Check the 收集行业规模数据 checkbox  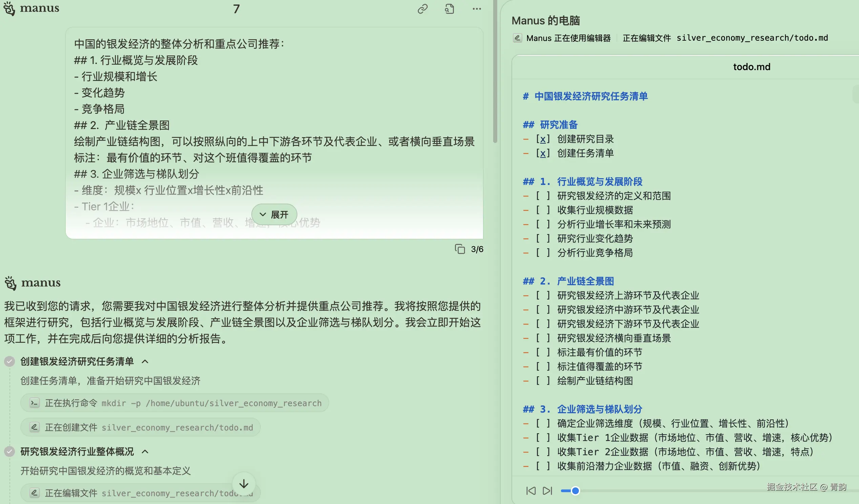542,210
